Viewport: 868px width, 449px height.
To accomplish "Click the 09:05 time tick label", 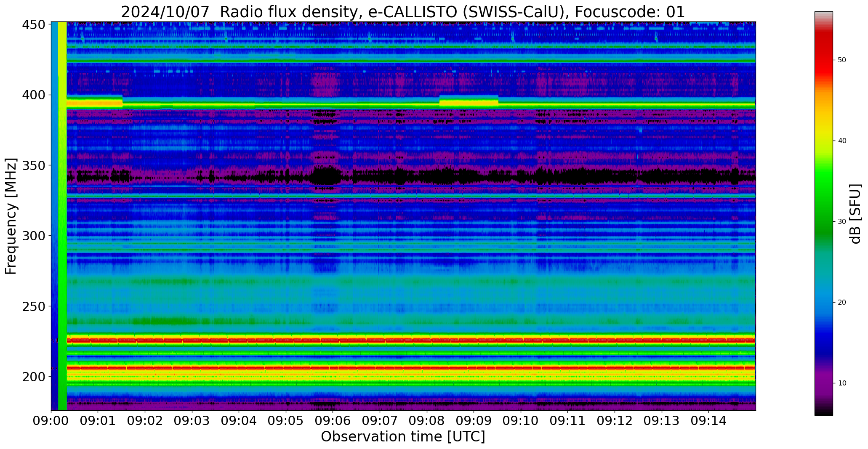I will [x=286, y=421].
